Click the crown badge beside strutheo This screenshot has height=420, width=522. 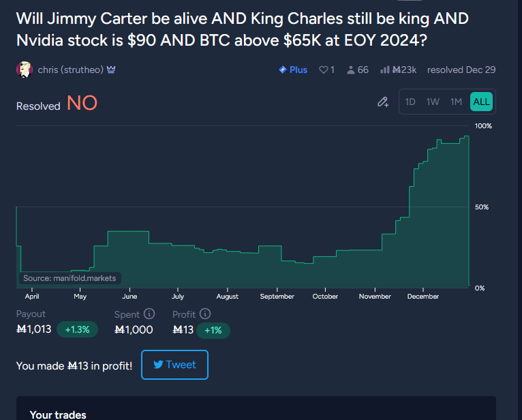[x=111, y=70]
